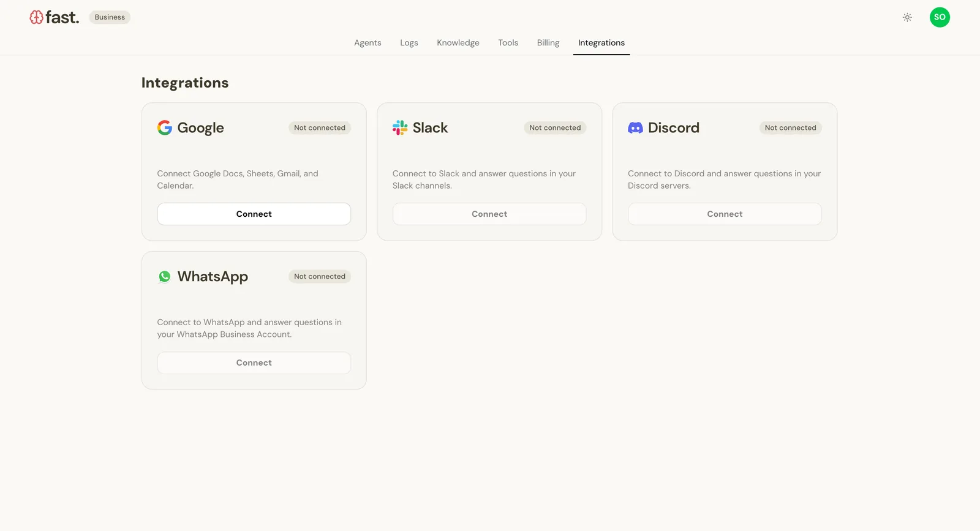
Task: Click WhatsApp's Not connected status badge
Action: pos(320,276)
